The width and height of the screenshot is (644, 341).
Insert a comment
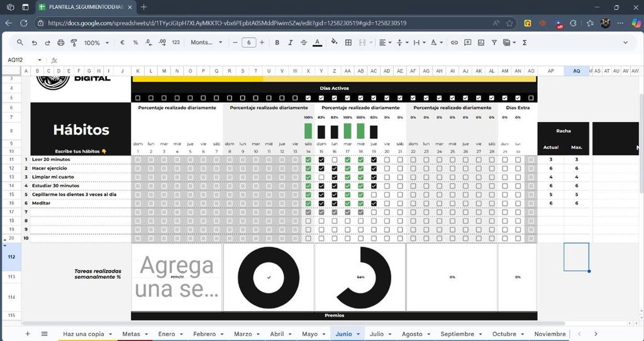pyautogui.click(x=467, y=42)
